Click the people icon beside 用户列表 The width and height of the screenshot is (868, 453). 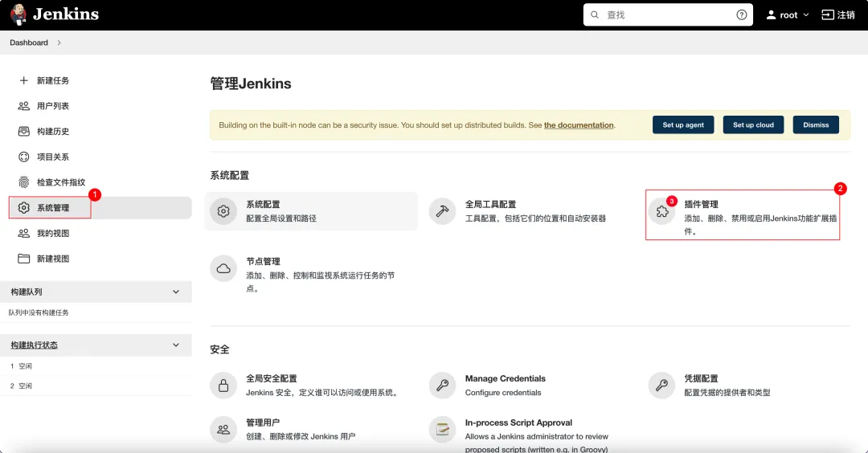pos(24,106)
